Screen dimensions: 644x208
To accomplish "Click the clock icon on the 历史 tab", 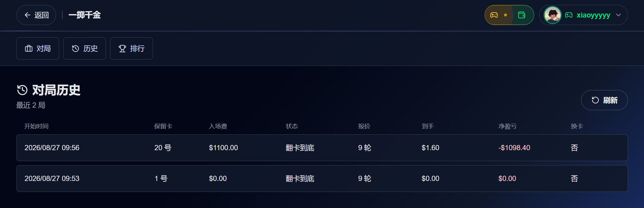I will tap(76, 49).
